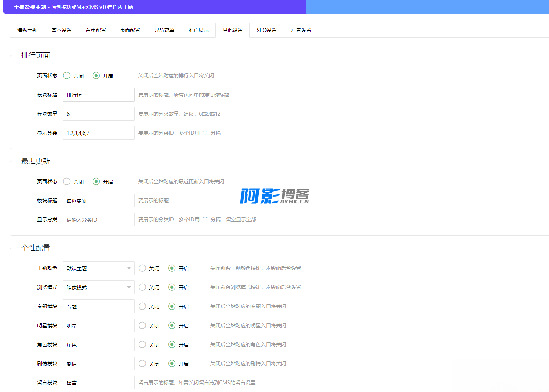Viewport: 549px width, 392px height.
Task: Select hint 关闭后全站对应的明星入口将关闭
Action: coord(248,325)
